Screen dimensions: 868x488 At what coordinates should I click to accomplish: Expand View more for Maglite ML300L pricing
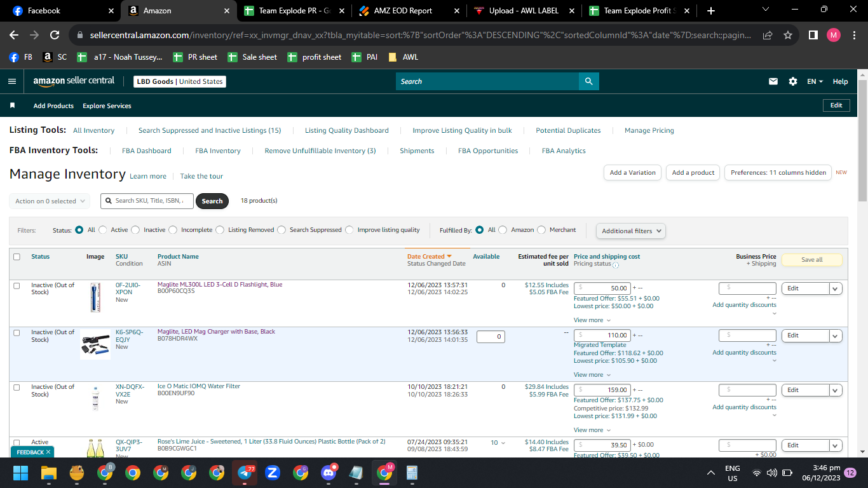pyautogui.click(x=592, y=320)
